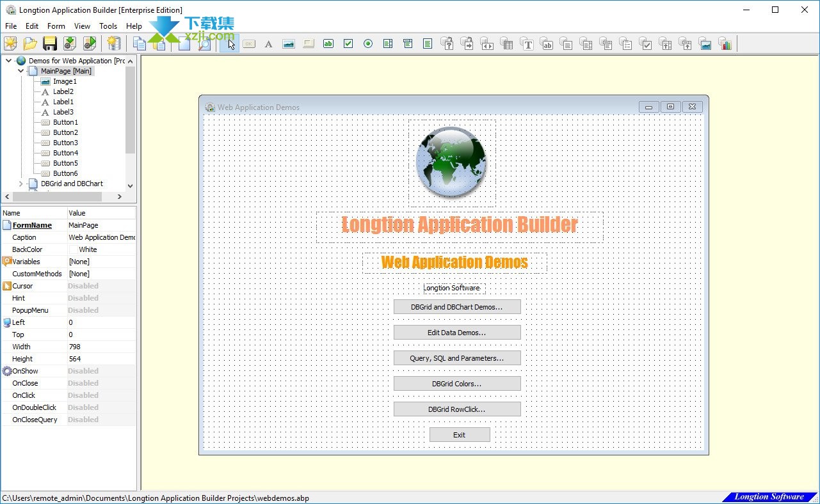820x504 pixels.
Task: Select the Panel component tool
Action: click(309, 43)
